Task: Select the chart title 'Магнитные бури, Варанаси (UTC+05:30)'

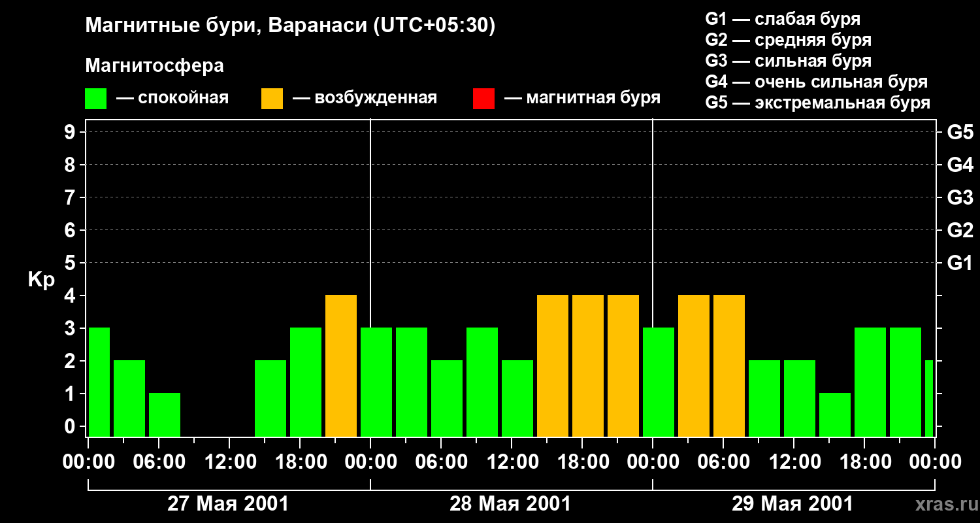Action: pos(290,26)
